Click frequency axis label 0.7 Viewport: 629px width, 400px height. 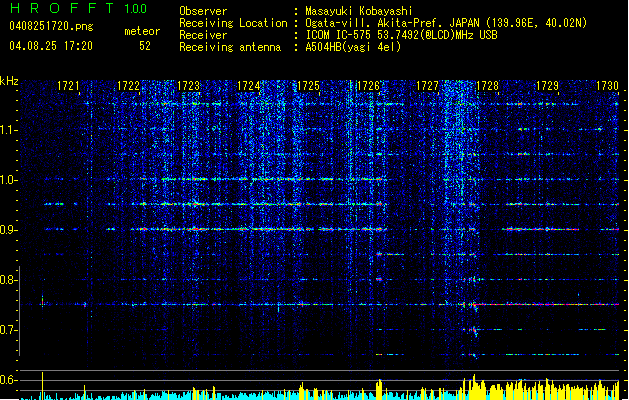[9, 330]
